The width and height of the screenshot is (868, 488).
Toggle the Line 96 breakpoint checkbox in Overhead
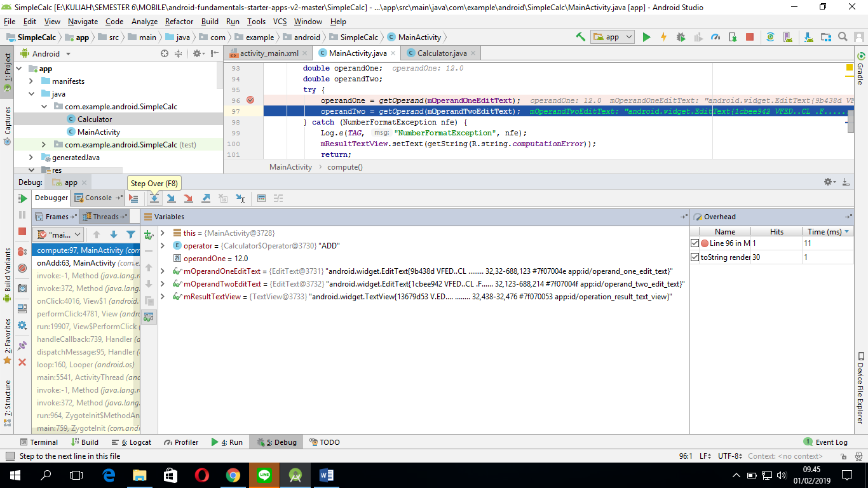(x=695, y=243)
